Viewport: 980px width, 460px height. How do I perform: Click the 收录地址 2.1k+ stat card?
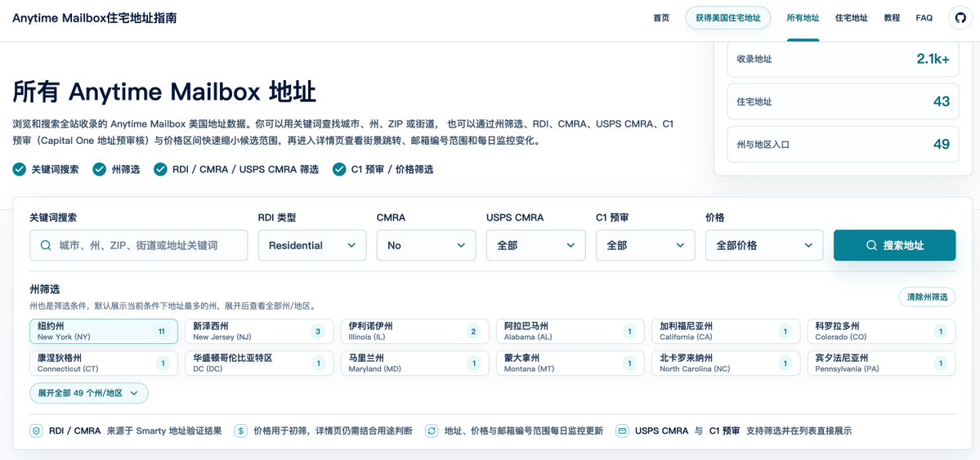pyautogui.click(x=844, y=60)
